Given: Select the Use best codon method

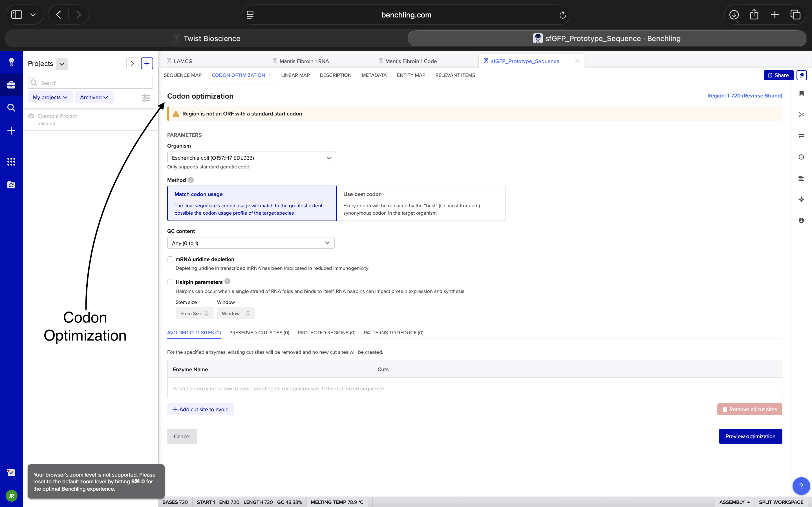Looking at the screenshot, I should [420, 203].
